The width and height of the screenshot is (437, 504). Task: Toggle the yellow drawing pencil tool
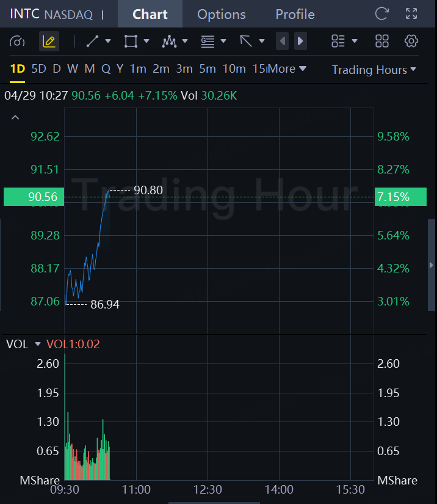click(x=49, y=41)
